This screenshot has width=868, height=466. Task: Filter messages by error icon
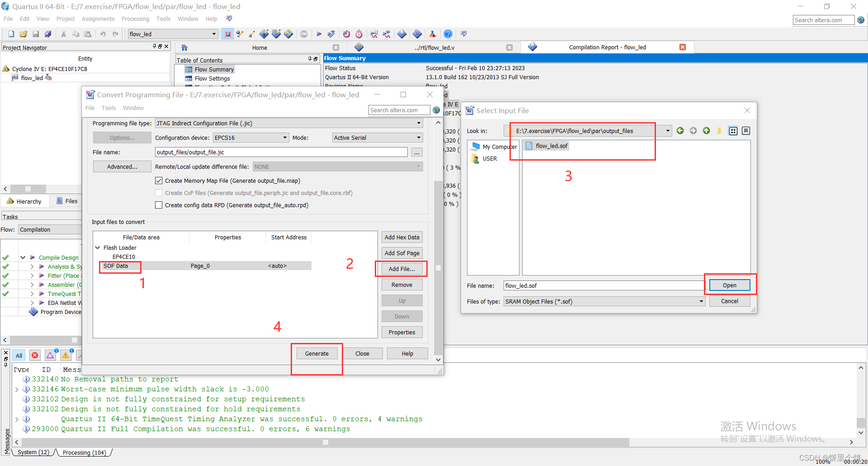[x=35, y=355]
